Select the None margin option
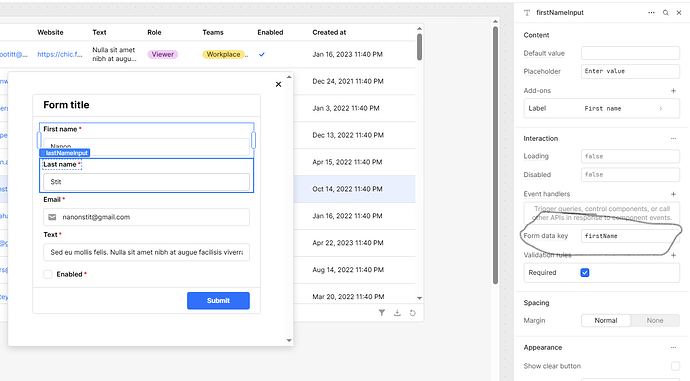Image resolution: width=690 pixels, height=381 pixels. [x=655, y=320]
